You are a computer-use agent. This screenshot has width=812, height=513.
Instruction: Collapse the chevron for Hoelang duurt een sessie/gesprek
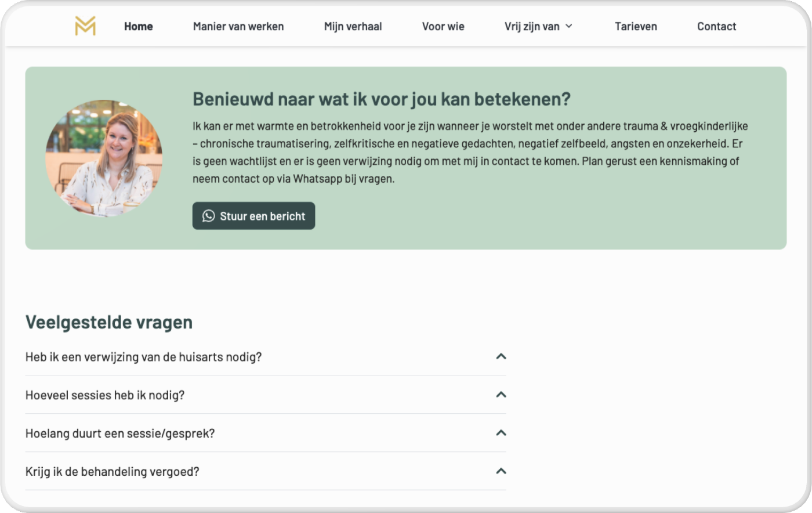click(501, 433)
